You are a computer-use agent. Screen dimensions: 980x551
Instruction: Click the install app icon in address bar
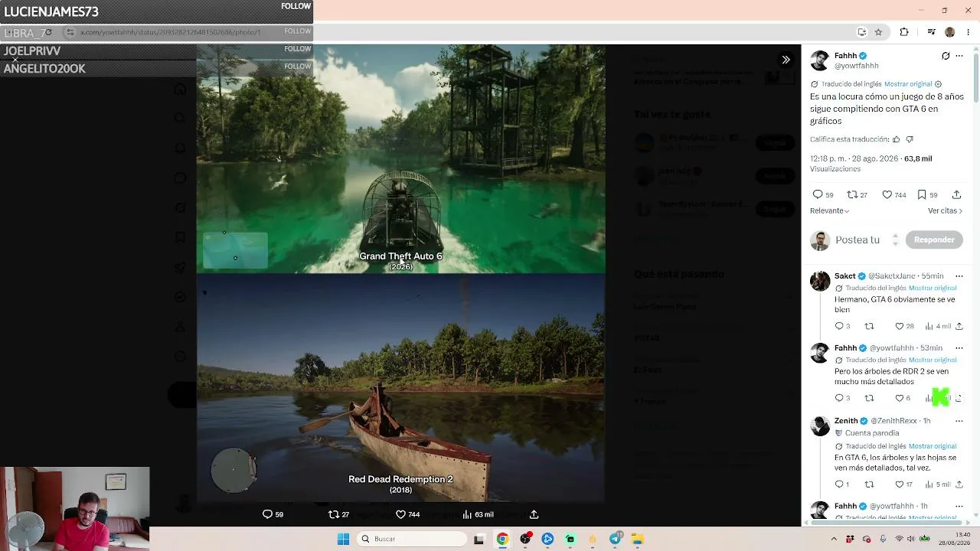coord(861,32)
